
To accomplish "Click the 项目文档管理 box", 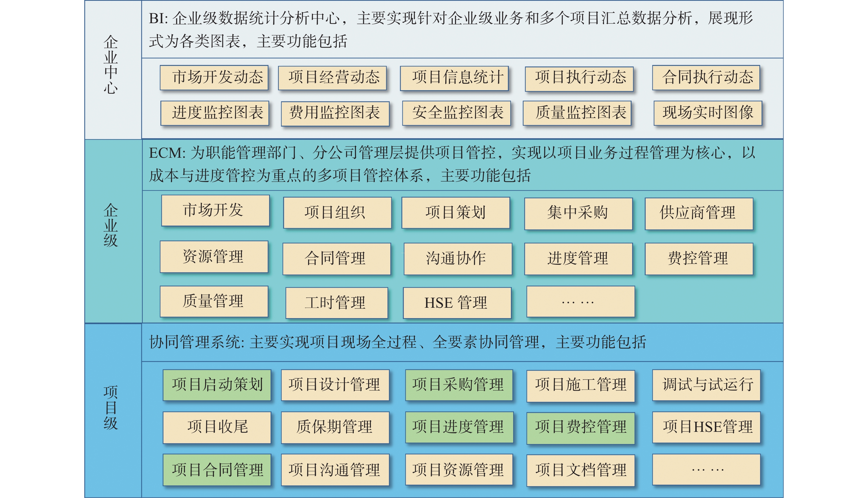I will (x=581, y=471).
